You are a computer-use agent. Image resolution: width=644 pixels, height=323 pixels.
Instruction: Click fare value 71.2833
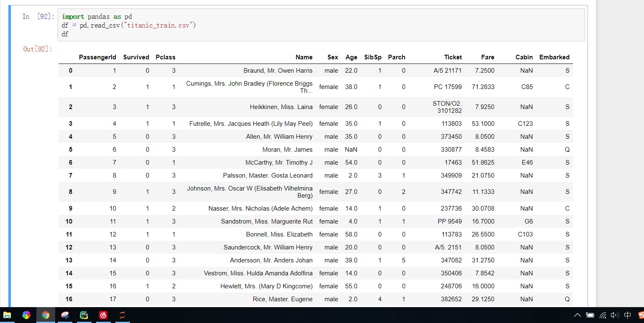(483, 87)
